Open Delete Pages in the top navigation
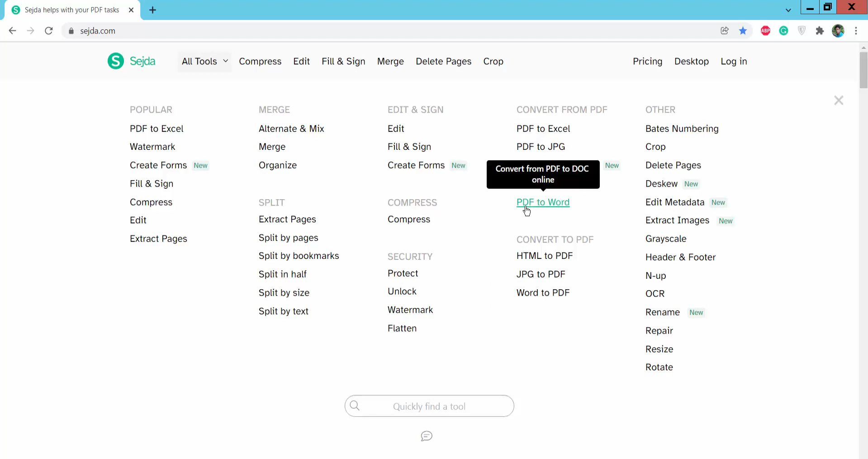868x459 pixels. 443,61
